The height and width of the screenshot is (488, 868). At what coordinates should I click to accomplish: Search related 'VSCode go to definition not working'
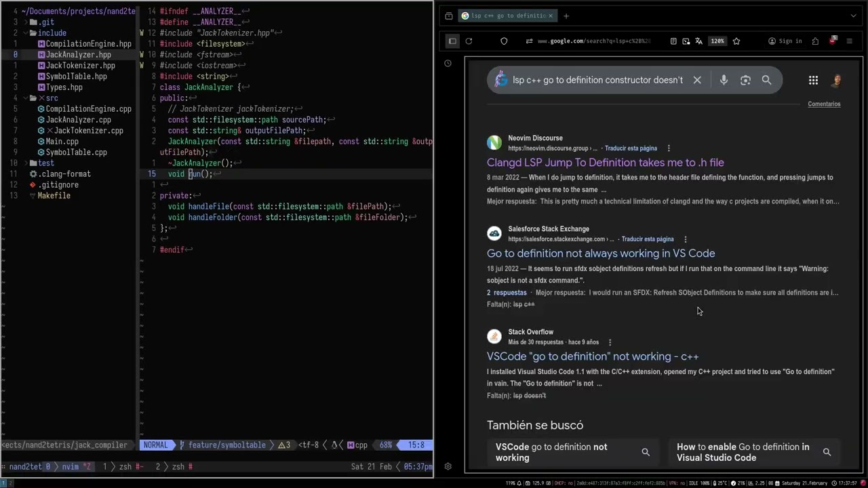point(573,452)
